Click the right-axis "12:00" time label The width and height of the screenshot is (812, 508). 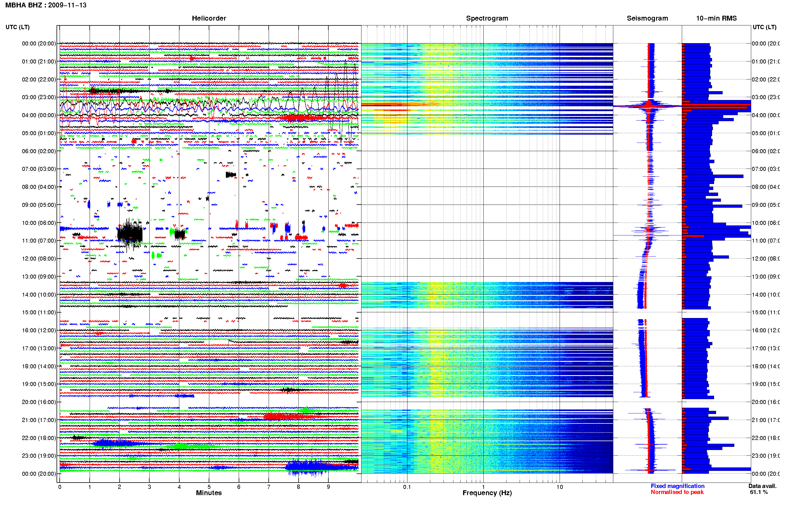[x=765, y=258]
